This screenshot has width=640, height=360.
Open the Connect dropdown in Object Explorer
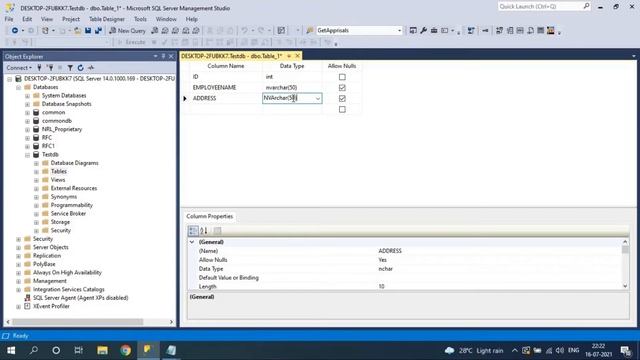19,68
